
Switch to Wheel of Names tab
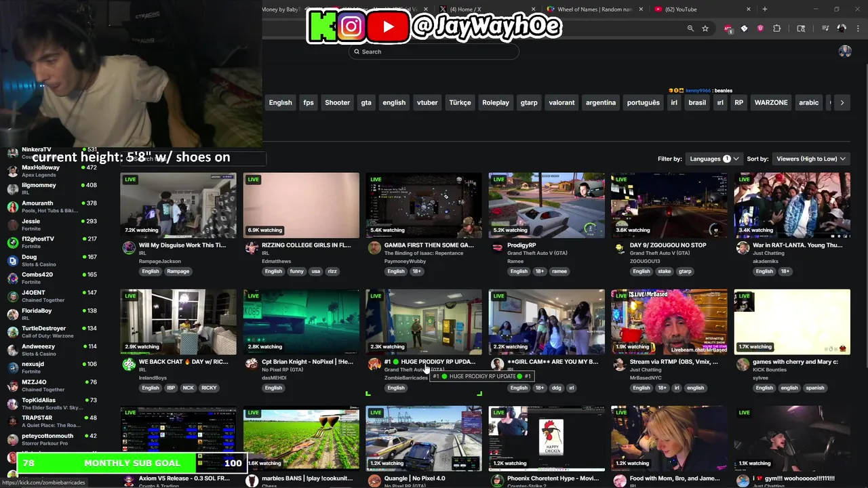tap(595, 9)
